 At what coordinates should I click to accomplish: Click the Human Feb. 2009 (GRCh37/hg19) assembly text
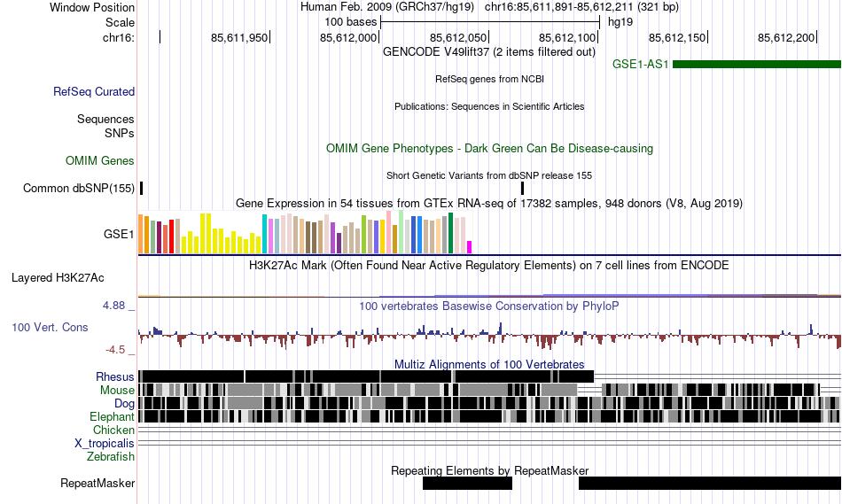click(x=387, y=7)
